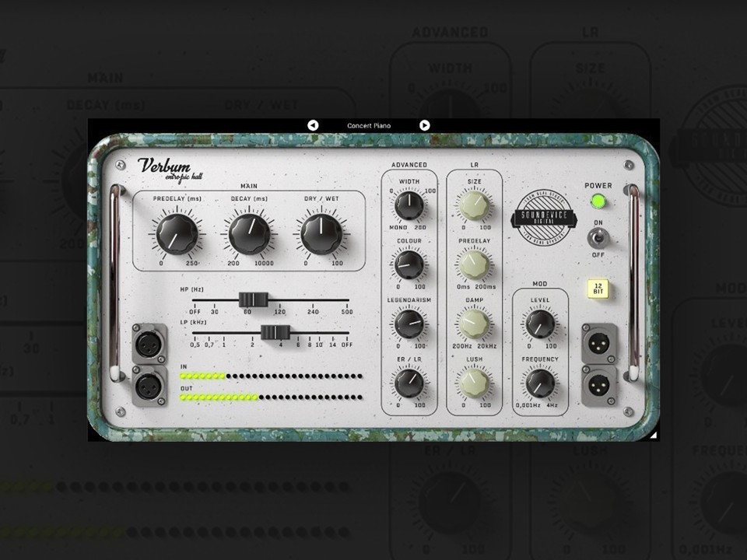
Task: Click the Verbum entropic hall logo
Action: tap(170, 170)
